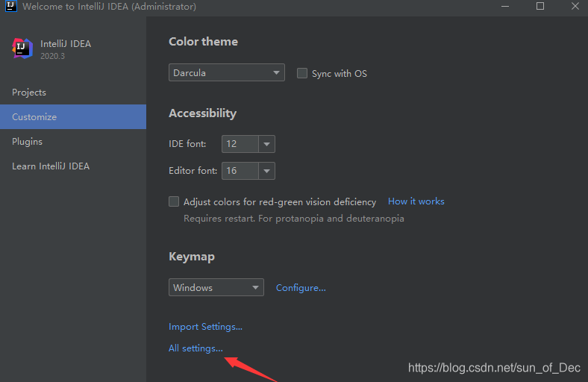588x382 pixels.
Task: Click the title bar IntelliJ app icon
Action: [11, 6]
